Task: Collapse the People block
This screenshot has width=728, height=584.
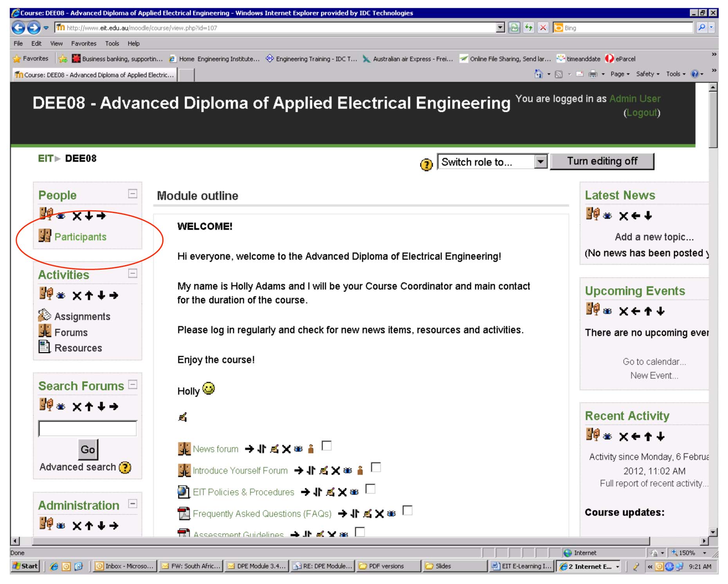Action: coord(133,194)
